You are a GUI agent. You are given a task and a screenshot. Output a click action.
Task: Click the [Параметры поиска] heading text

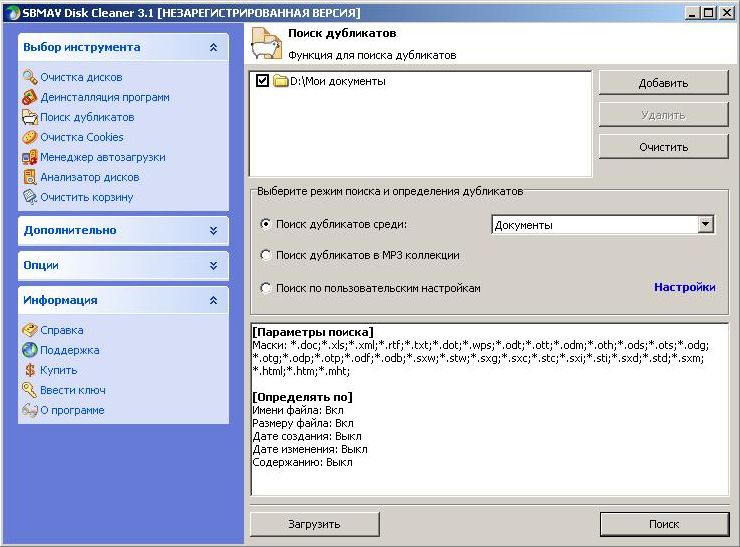point(313,332)
